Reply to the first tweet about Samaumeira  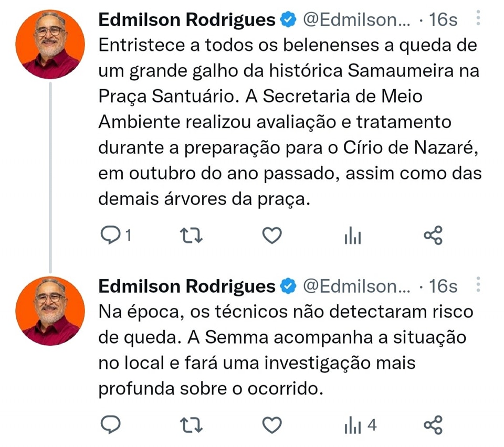pyautogui.click(x=110, y=237)
